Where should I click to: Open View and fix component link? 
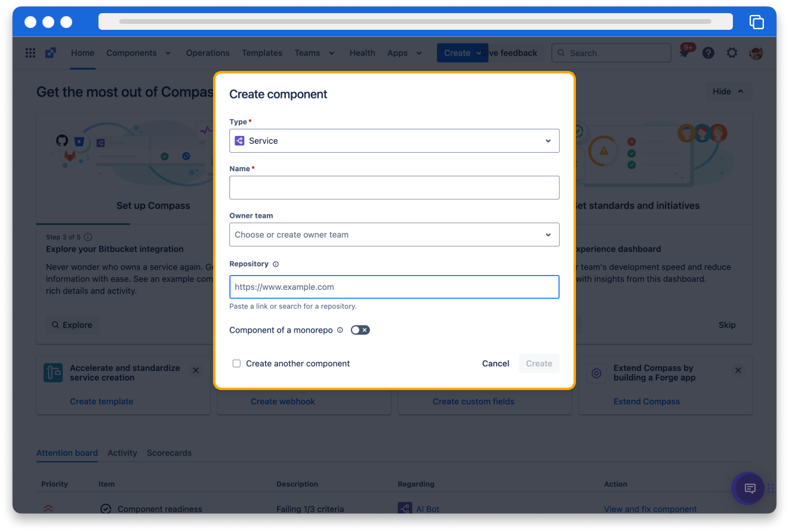[650, 509]
